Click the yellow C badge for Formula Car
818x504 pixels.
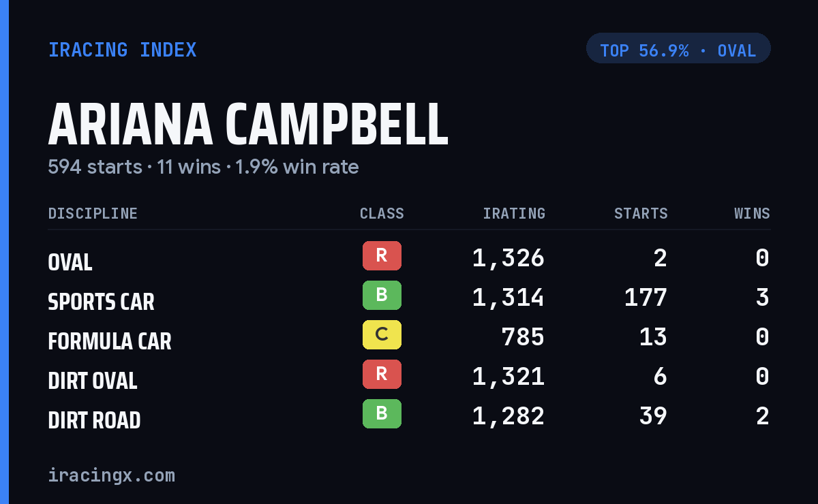tap(382, 334)
